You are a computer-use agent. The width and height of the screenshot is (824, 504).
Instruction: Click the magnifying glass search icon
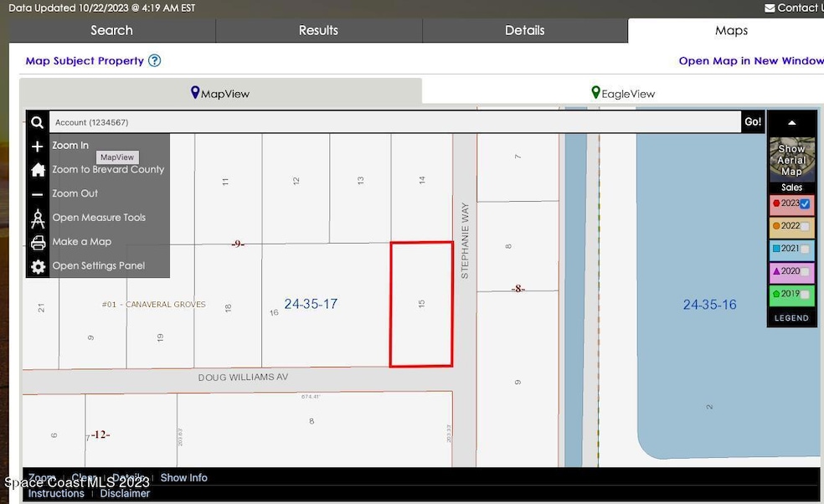38,122
